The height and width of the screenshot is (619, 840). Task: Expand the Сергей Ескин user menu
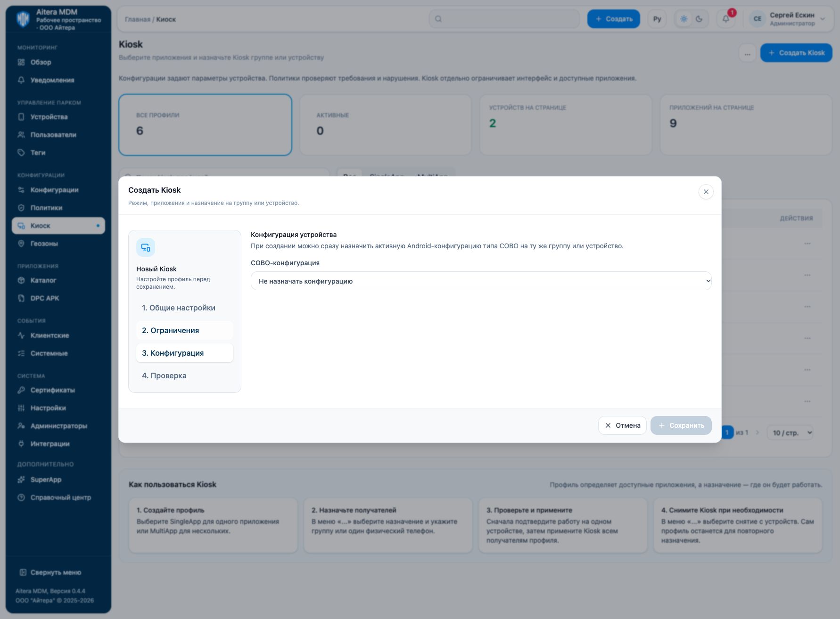pyautogui.click(x=787, y=19)
